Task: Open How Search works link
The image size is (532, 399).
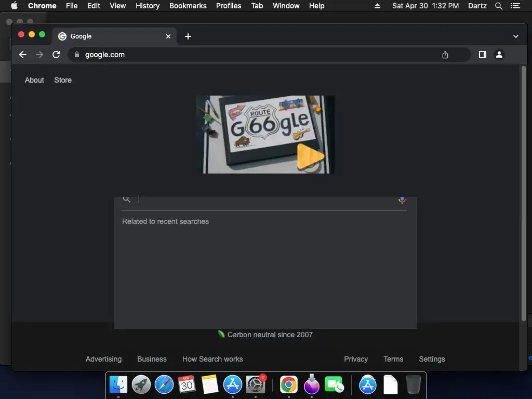Action: (212, 359)
